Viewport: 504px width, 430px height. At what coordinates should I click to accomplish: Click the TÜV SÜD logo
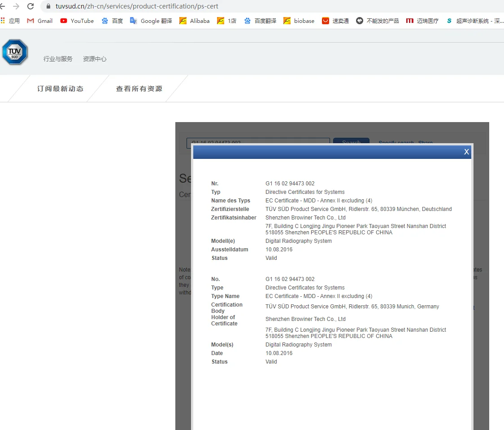point(15,52)
